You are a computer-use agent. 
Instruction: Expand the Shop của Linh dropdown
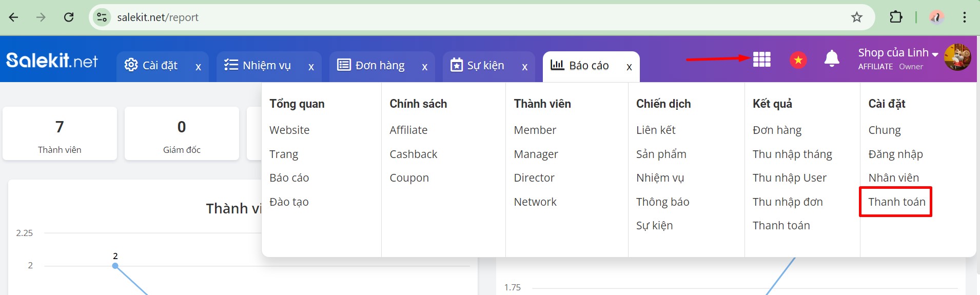[898, 53]
